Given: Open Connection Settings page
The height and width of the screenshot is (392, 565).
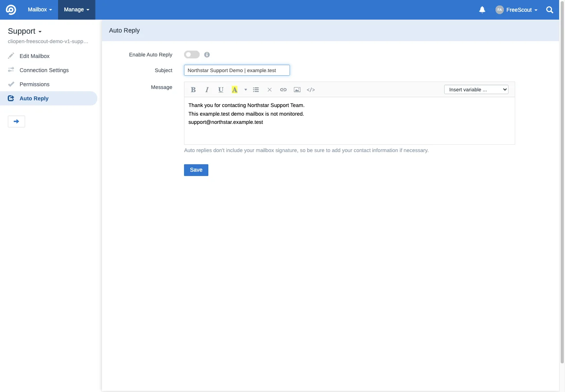Looking at the screenshot, I should pos(44,70).
